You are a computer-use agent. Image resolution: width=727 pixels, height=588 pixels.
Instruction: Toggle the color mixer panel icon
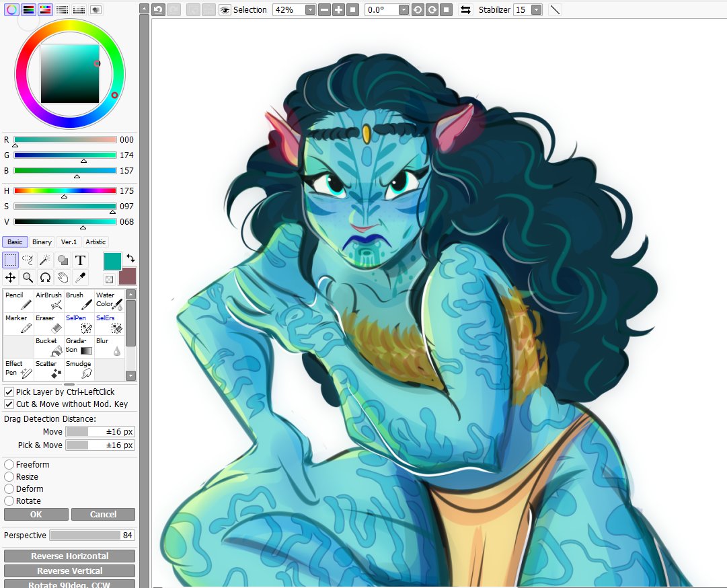[x=62, y=9]
